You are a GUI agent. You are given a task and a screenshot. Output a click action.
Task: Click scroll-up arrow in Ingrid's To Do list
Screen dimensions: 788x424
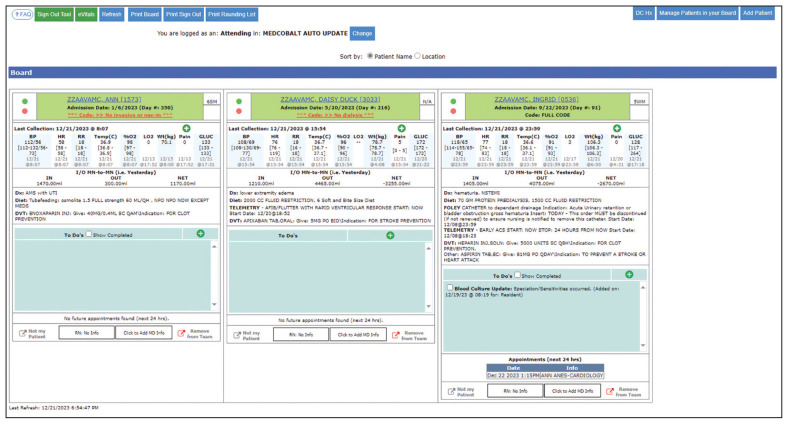point(643,288)
